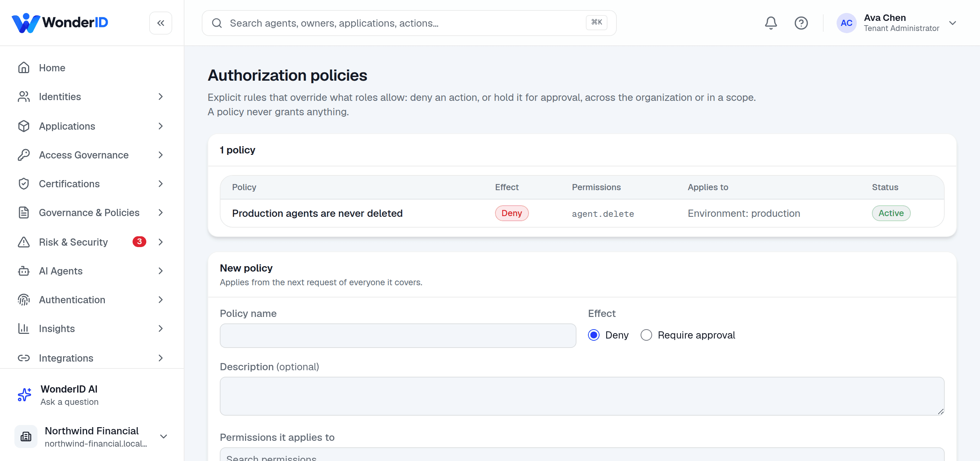Viewport: 980px width, 461px height.
Task: Click the Deny badge in policy row
Action: click(512, 213)
